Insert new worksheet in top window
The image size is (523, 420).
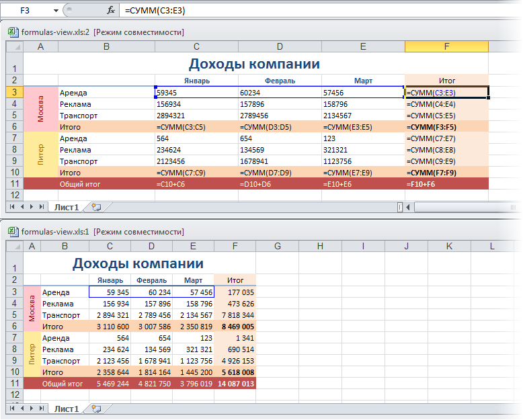tap(96, 207)
